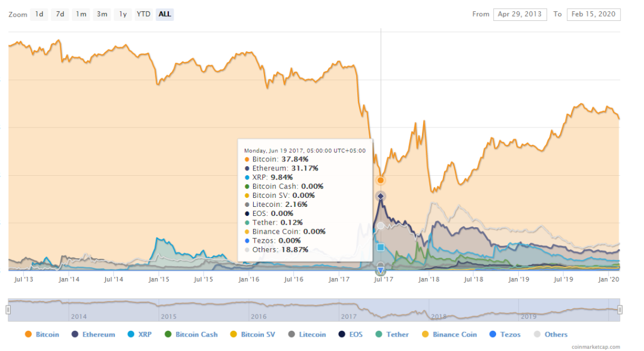Set zoom range to 7d
Viewport: 644px width, 351px height.
[60, 14]
